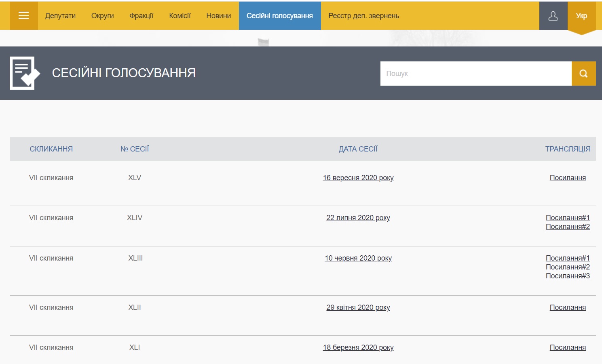Open session dated 16 вересня 2020 року
The width and height of the screenshot is (602, 364).
358,178
